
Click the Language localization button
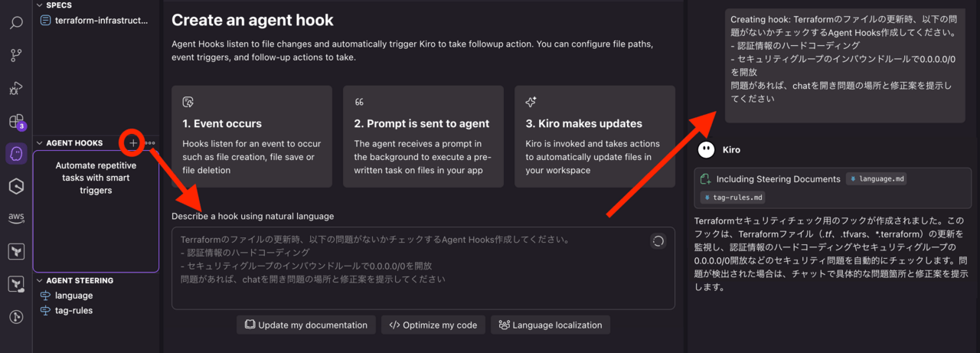click(x=550, y=325)
